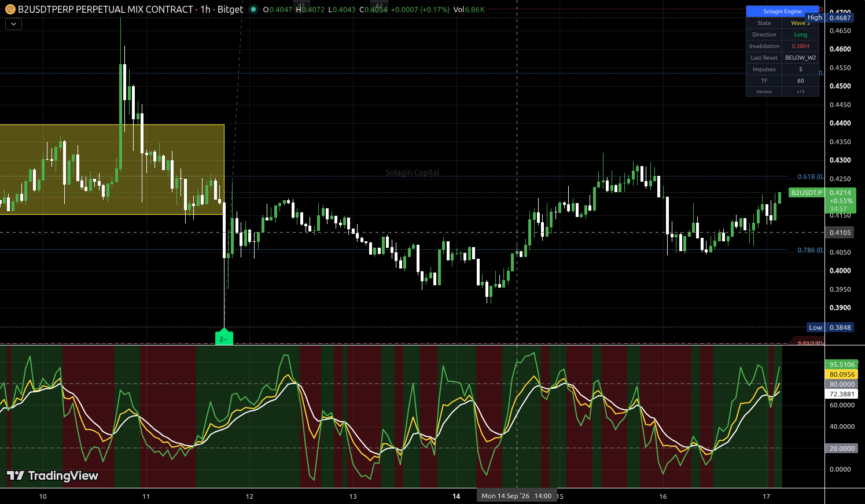
Task: Click the green 95.5106 oscillator value label
Action: [x=842, y=365]
